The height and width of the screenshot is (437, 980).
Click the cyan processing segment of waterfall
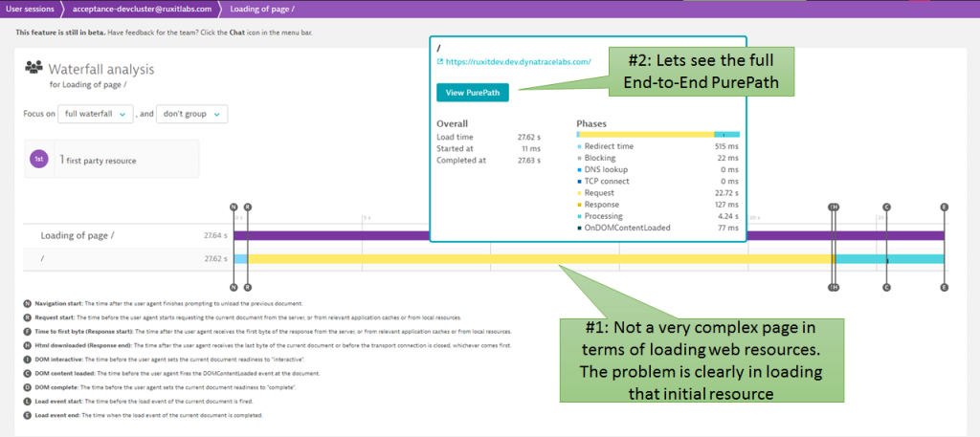coord(909,259)
